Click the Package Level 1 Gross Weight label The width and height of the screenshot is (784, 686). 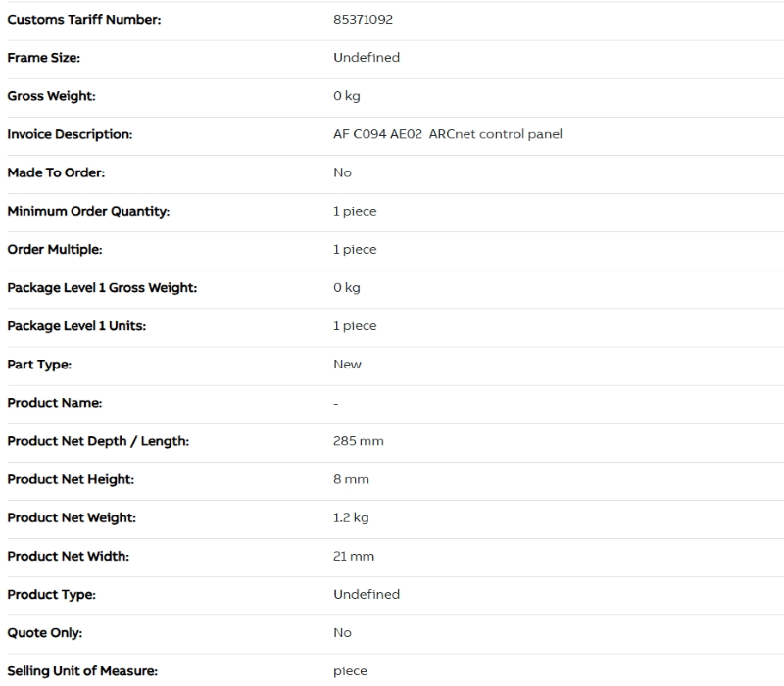pyautogui.click(x=102, y=287)
